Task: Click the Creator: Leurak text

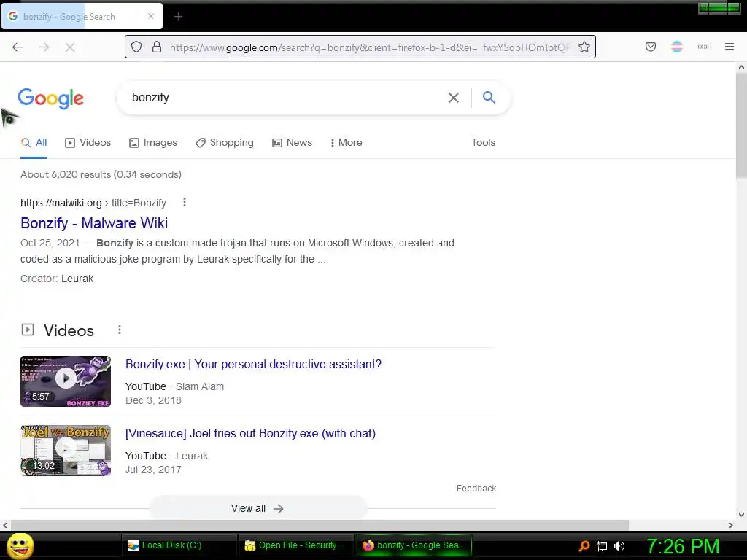Action: point(57,279)
